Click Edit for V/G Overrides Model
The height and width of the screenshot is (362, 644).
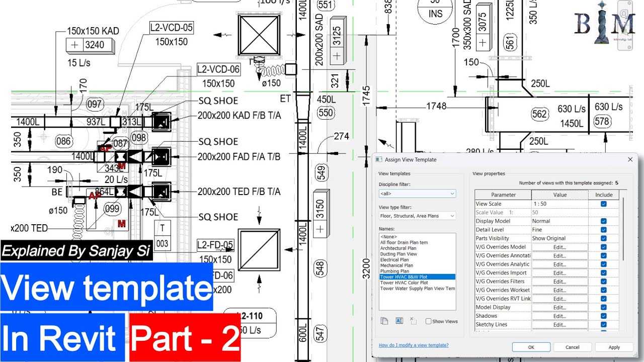pyautogui.click(x=560, y=247)
